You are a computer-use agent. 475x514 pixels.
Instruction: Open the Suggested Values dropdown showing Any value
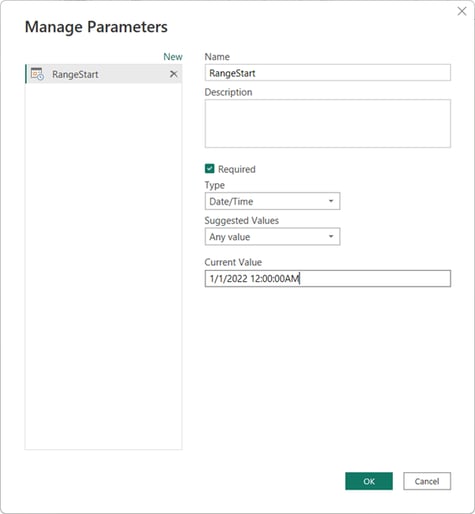coord(272,237)
